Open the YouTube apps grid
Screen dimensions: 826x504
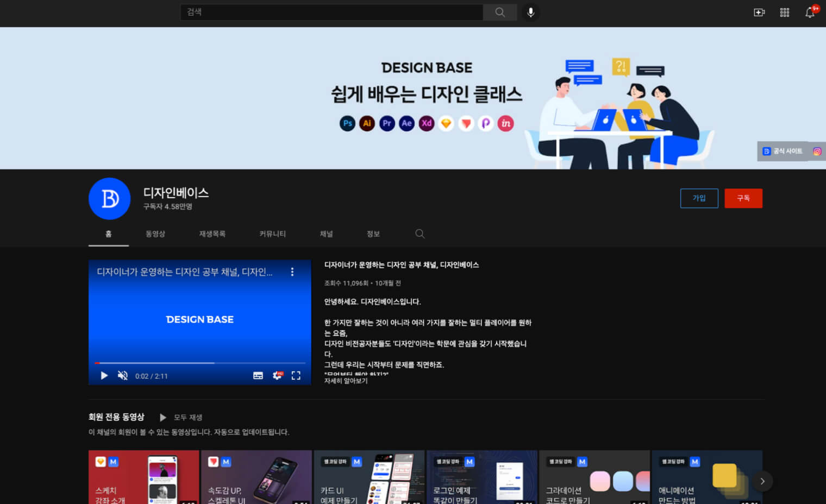[x=785, y=12]
